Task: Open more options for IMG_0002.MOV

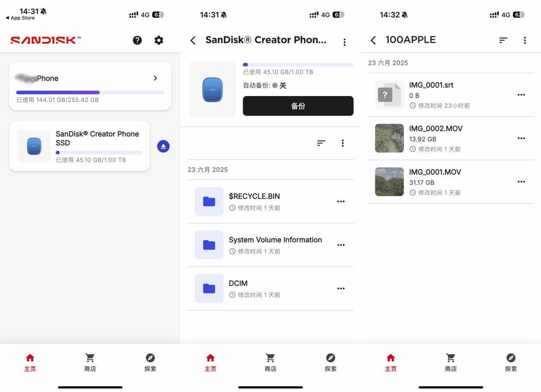Action: 521,138
